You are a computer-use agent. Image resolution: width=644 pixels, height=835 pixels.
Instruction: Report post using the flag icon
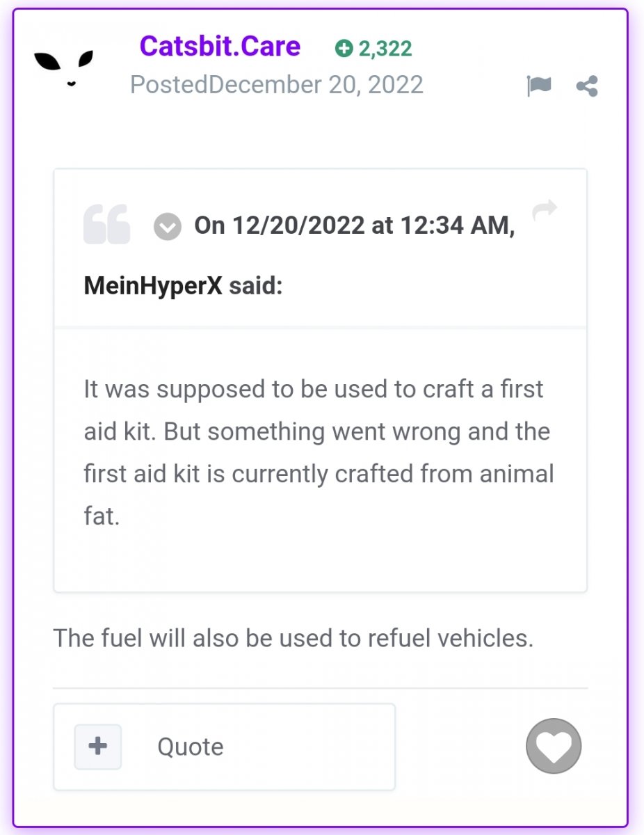coord(539,86)
